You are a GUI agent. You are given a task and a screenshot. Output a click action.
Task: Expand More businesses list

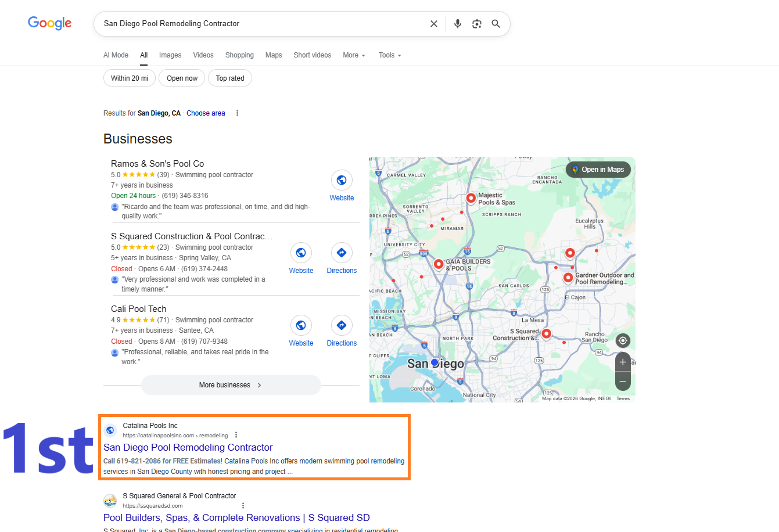(231, 385)
